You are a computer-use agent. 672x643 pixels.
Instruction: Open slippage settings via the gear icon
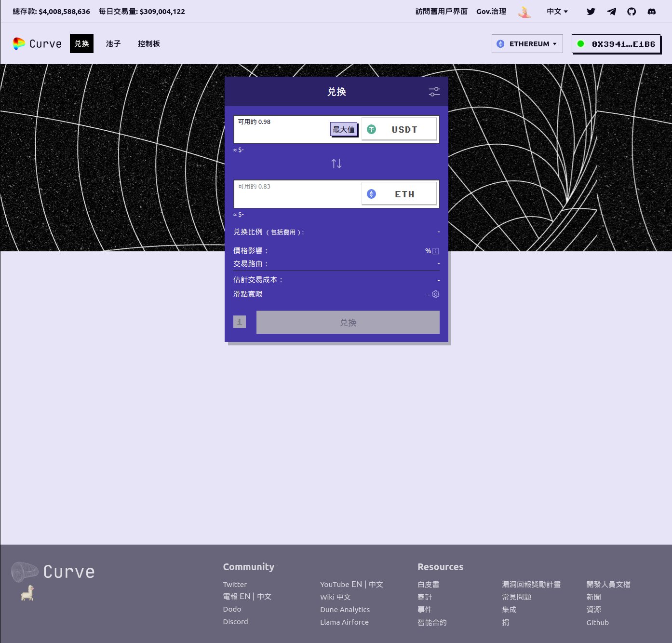point(435,294)
